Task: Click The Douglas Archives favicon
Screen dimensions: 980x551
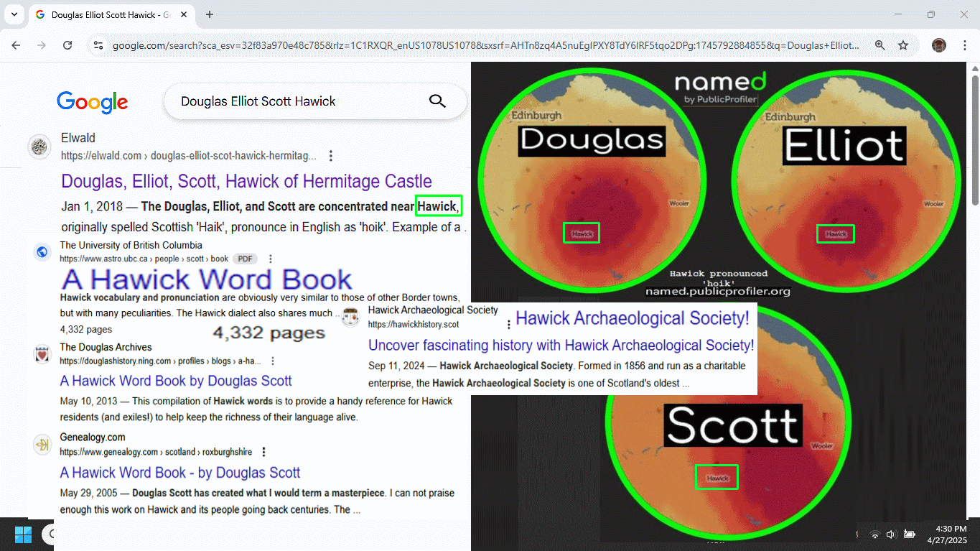Action: [x=42, y=354]
